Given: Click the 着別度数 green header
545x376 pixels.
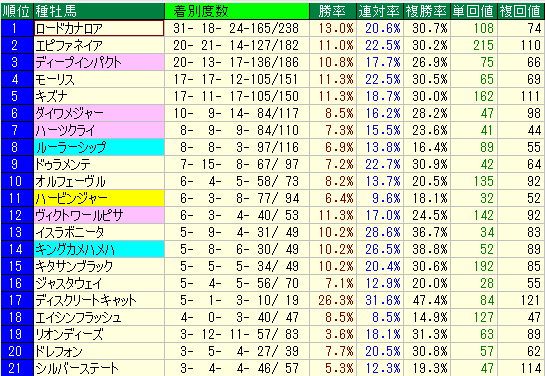Looking at the screenshot, I should click(x=237, y=11).
